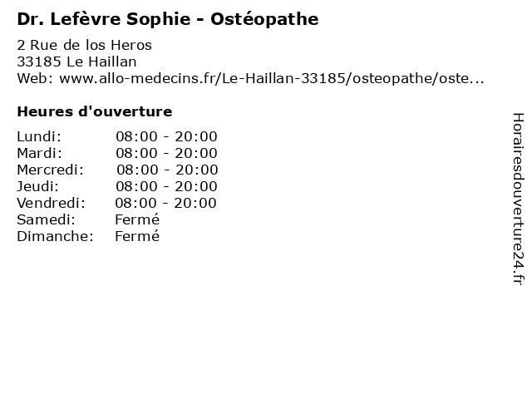Click the Horairesdouverture24.fr vertical watermark
The width and height of the screenshot is (532, 399).
coord(518,199)
